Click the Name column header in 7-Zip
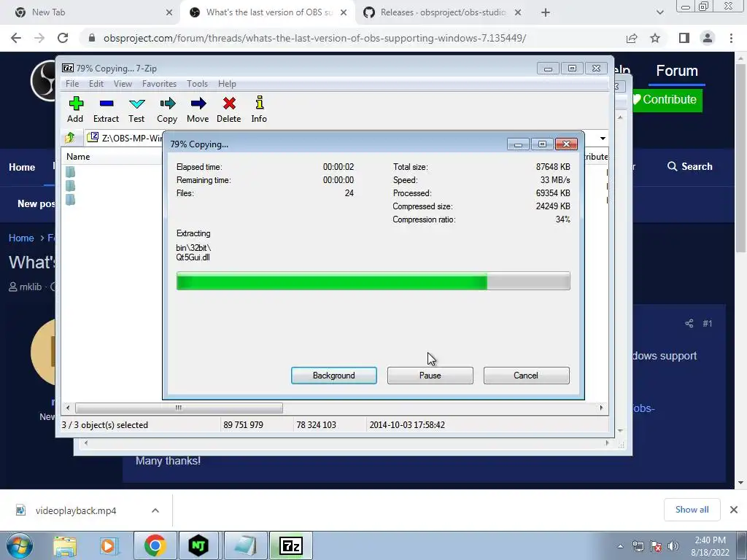 point(78,157)
